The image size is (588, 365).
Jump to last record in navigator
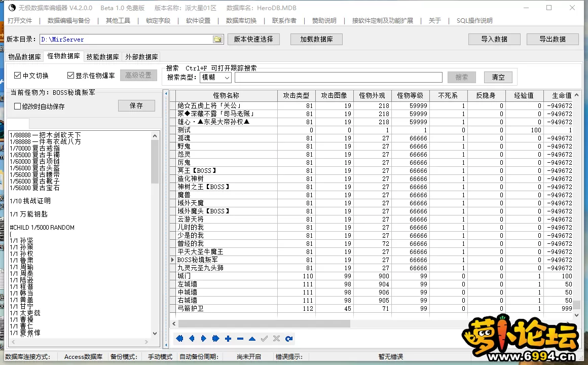point(215,339)
